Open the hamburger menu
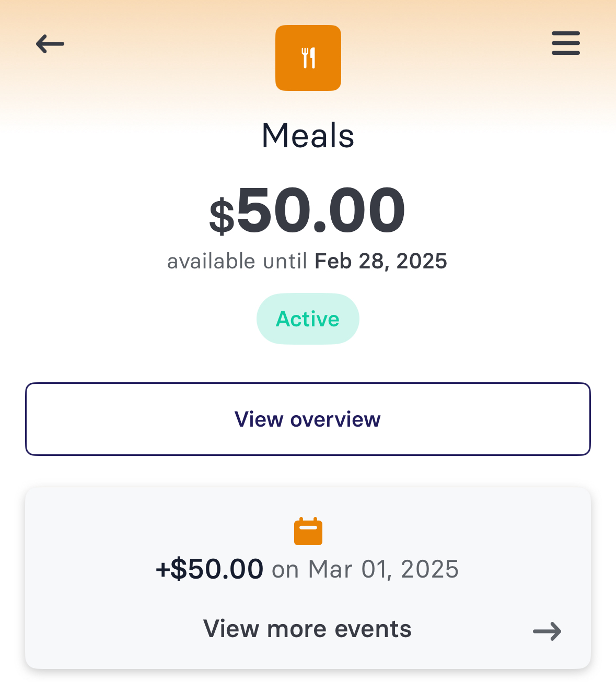Image resolution: width=616 pixels, height=682 pixels. click(x=566, y=43)
